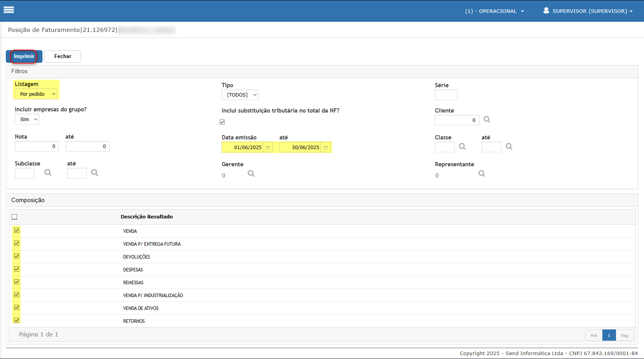Open the Tipo dropdown
This screenshot has width=644, height=359.
point(240,95)
